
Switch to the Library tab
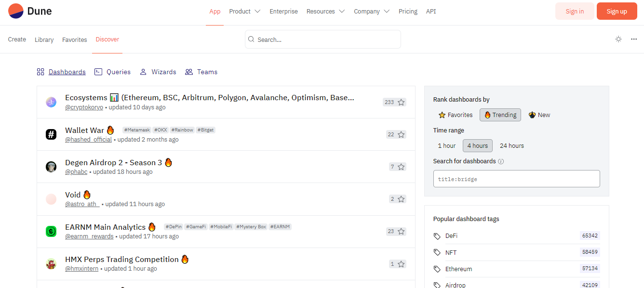[44, 39]
